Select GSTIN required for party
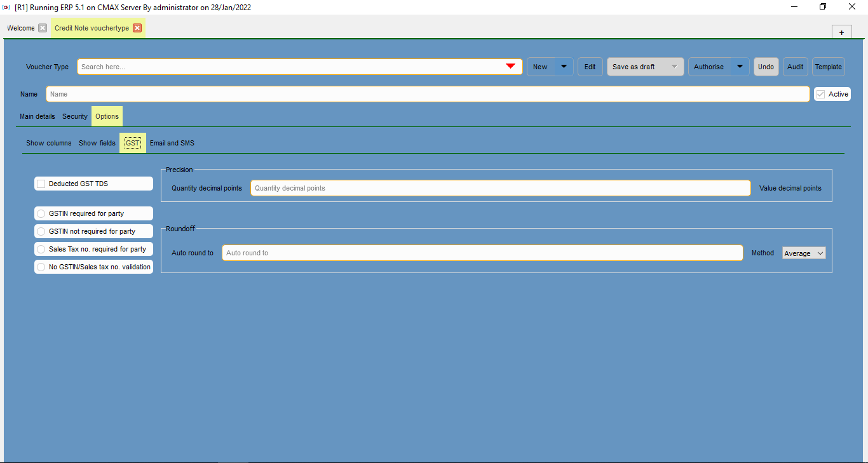 click(x=41, y=213)
